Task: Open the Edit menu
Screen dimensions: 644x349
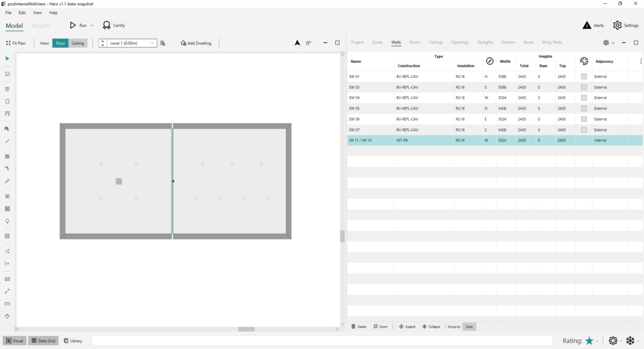Action: coord(22,13)
